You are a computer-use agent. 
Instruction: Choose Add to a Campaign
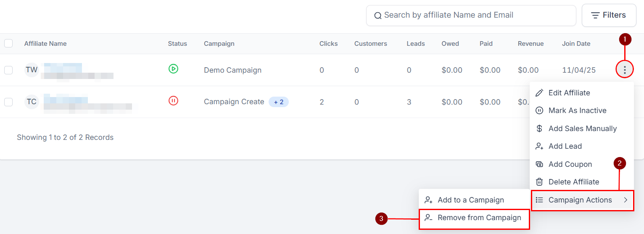coord(474,200)
